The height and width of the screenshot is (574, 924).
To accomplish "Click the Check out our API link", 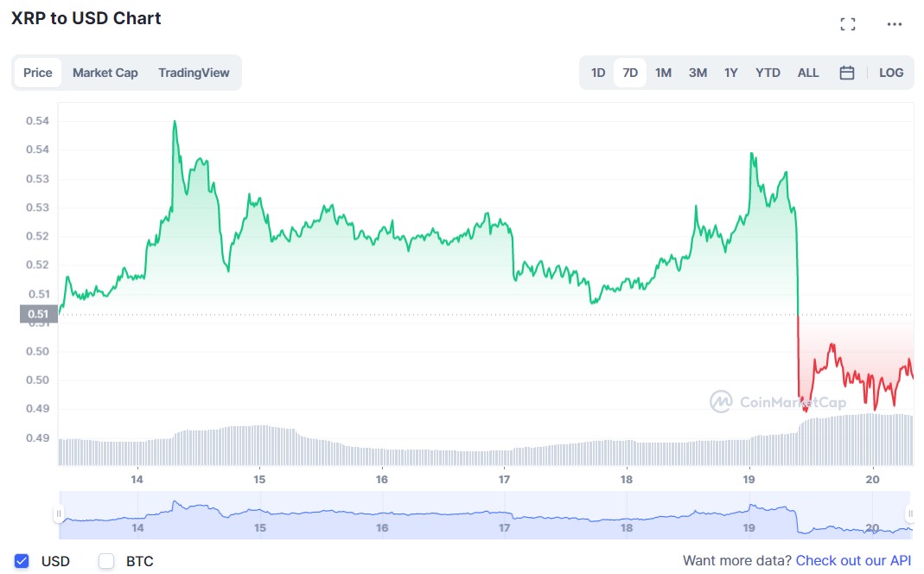I will [854, 561].
